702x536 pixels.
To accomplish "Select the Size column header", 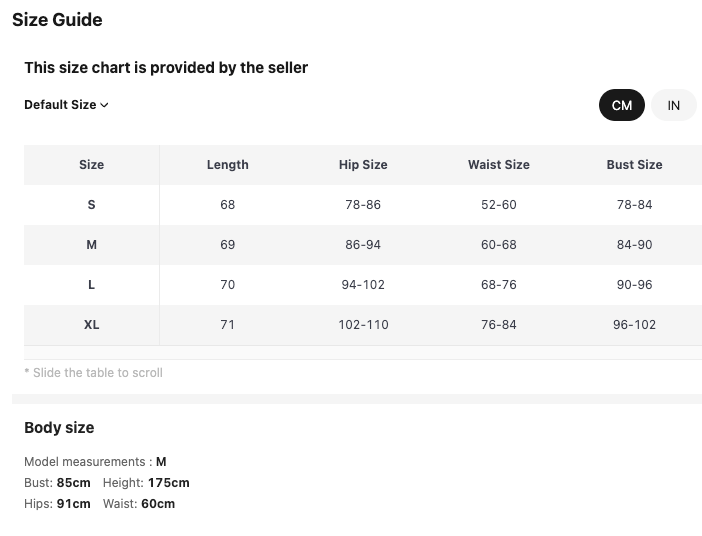I will coord(91,165).
